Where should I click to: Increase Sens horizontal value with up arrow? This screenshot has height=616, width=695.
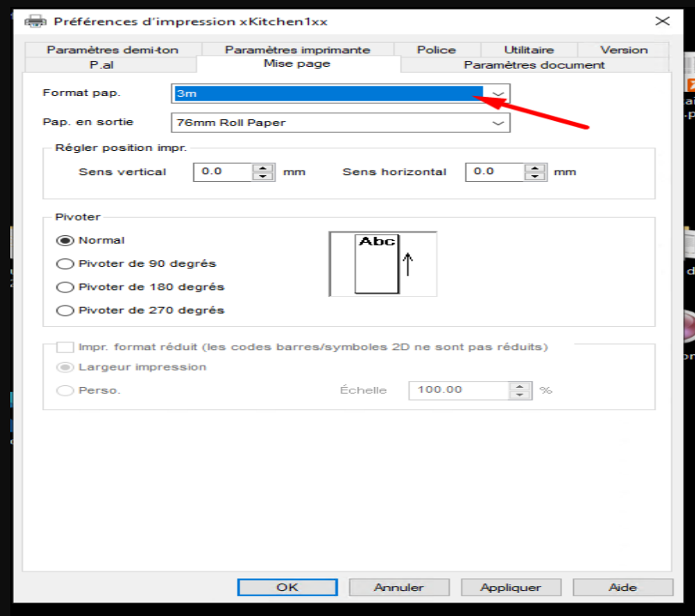(x=535, y=168)
